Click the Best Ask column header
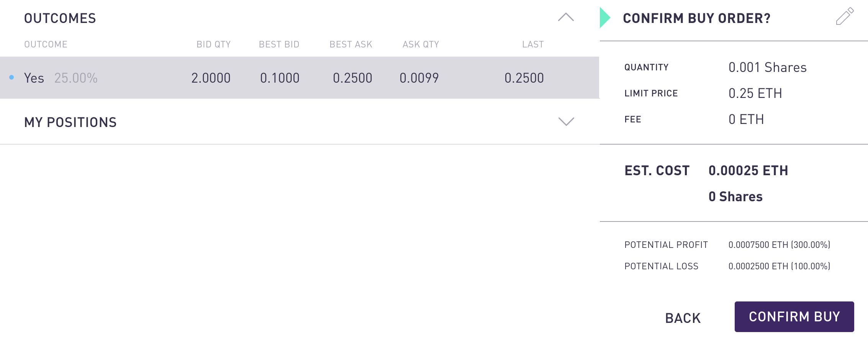This screenshot has width=868, height=355. 351,44
